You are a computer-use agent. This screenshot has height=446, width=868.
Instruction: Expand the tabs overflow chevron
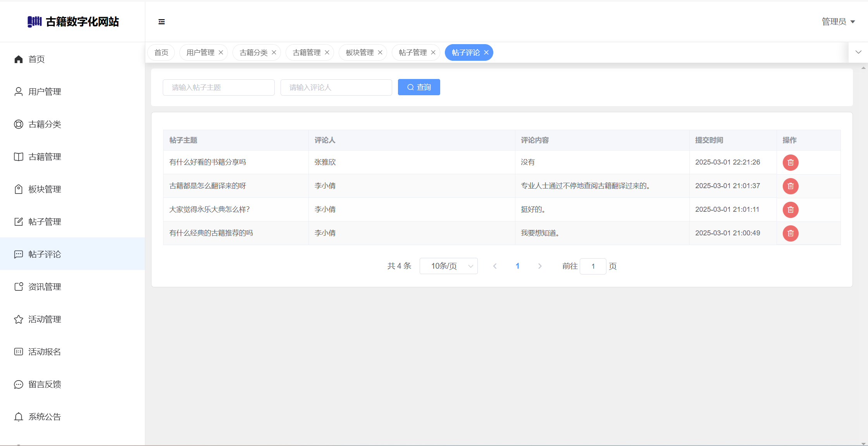tap(858, 52)
